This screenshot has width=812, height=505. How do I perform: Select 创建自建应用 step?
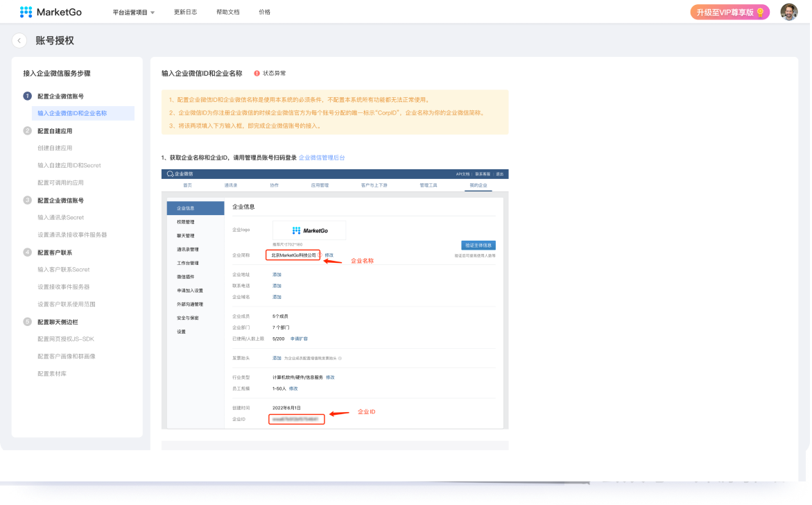(55, 148)
